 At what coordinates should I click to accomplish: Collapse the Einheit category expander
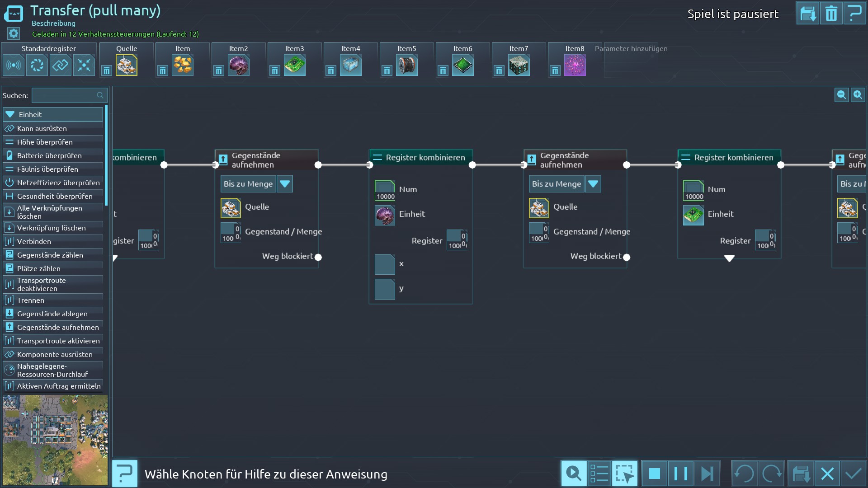pos(10,114)
